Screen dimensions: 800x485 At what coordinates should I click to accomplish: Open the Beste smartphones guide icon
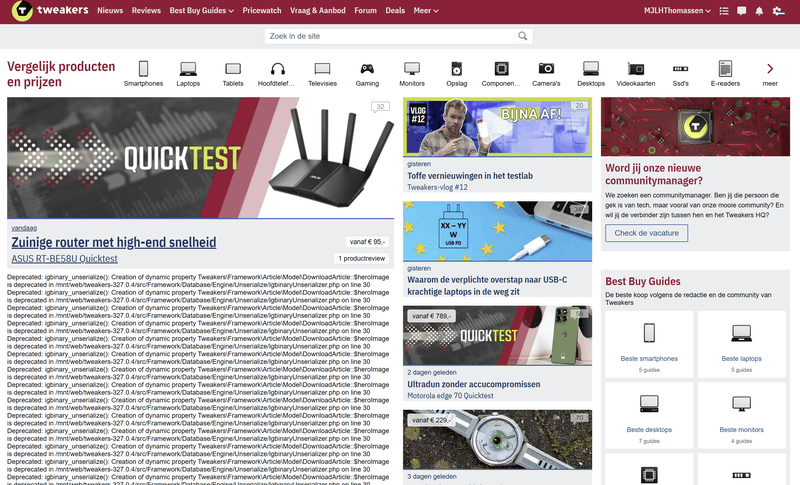tap(649, 333)
